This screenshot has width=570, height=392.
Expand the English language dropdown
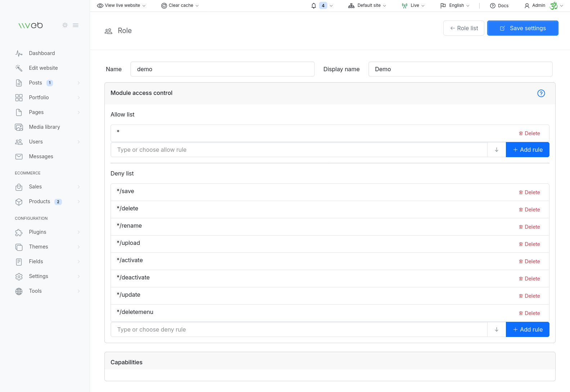pyautogui.click(x=455, y=6)
